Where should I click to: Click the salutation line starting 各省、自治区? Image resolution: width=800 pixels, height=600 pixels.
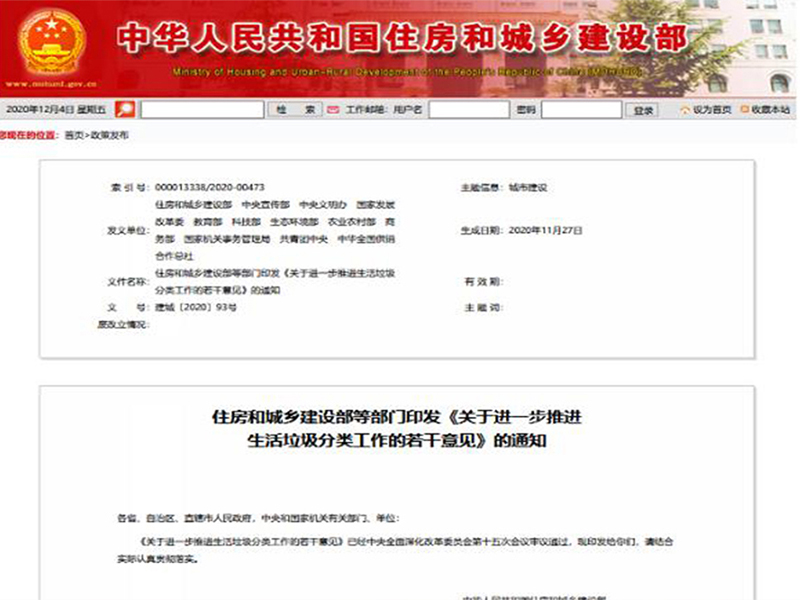tap(258, 518)
